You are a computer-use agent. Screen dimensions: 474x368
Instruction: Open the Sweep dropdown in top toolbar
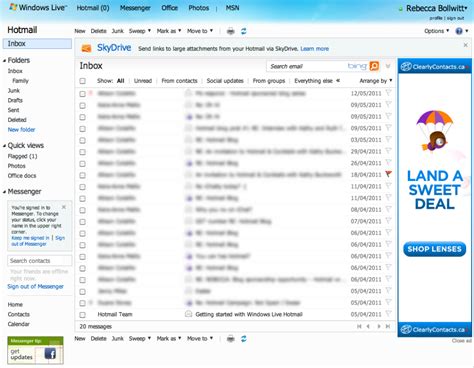[x=140, y=31]
